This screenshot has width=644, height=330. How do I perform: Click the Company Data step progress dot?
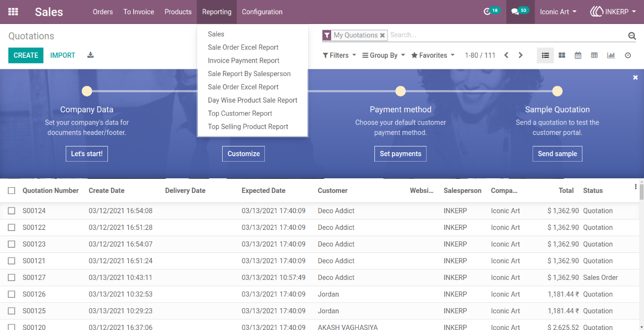pyautogui.click(x=87, y=91)
